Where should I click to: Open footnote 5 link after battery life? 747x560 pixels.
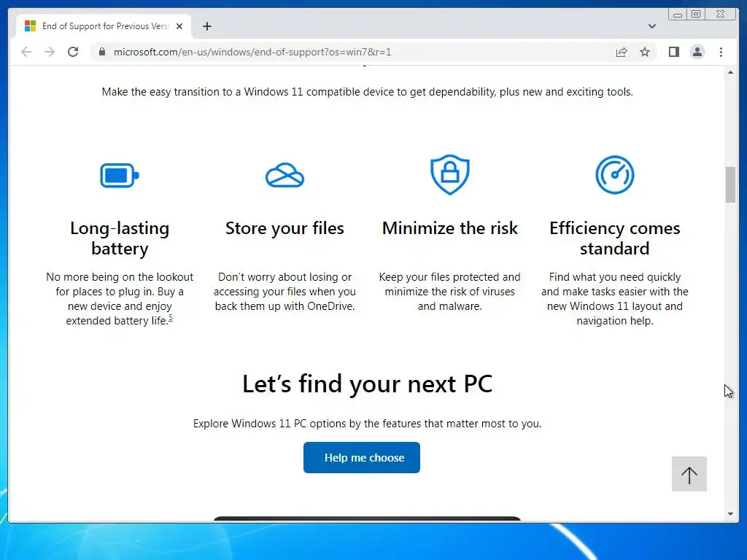pyautogui.click(x=171, y=318)
